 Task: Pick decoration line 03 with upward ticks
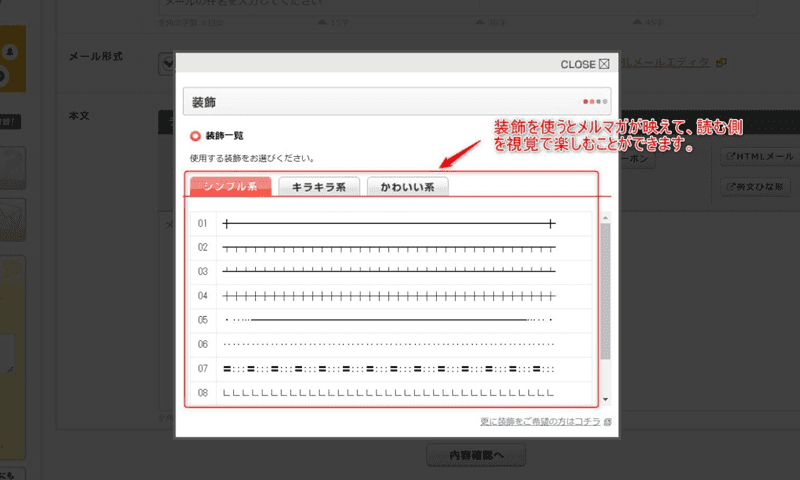point(389,271)
